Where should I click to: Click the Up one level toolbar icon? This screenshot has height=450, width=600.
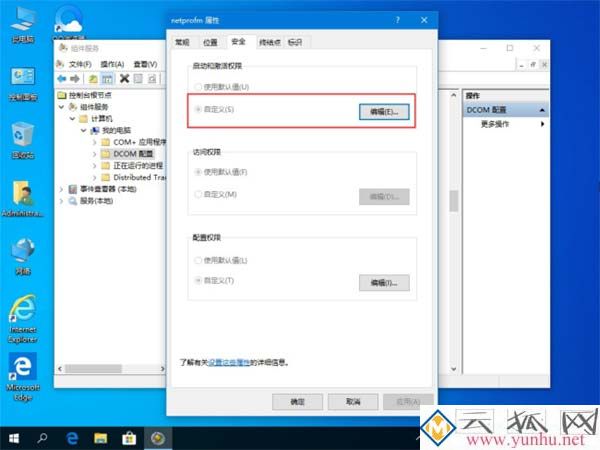click(x=93, y=79)
